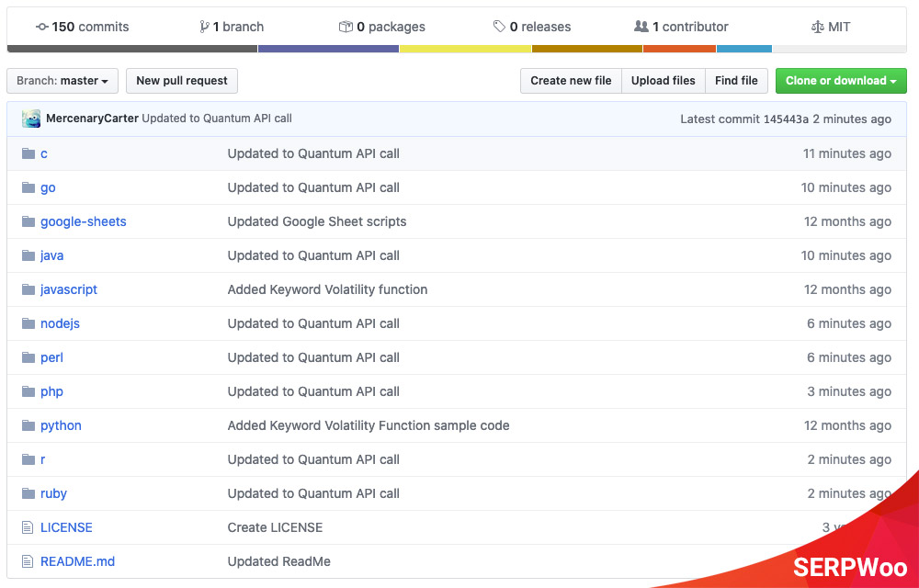Screen dimensions: 919x588
Task: Open the 'Branch: master' dropdown
Action: [62, 81]
